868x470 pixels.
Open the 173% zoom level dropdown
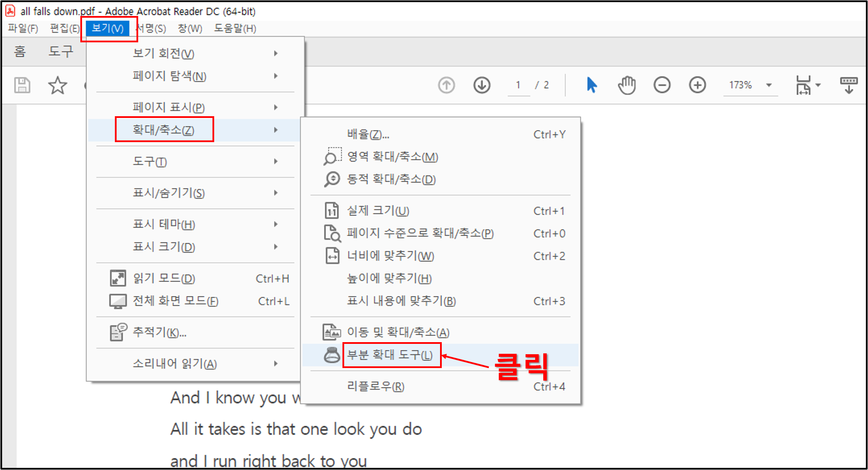point(769,85)
